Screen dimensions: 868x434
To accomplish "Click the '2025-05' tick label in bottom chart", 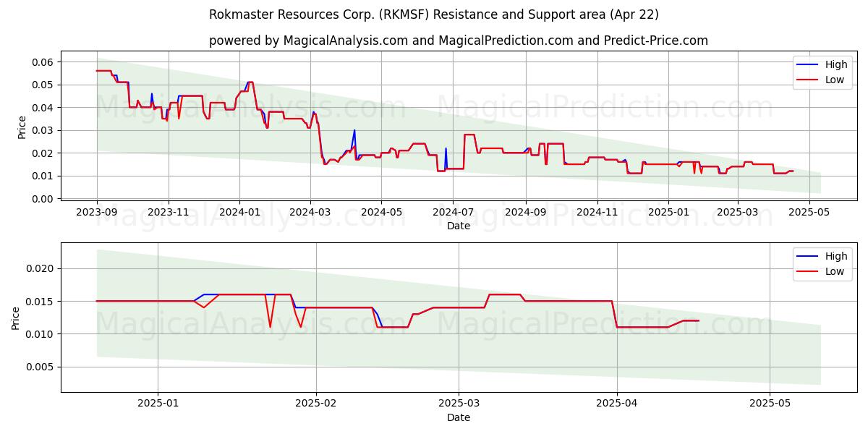I will click(770, 404).
